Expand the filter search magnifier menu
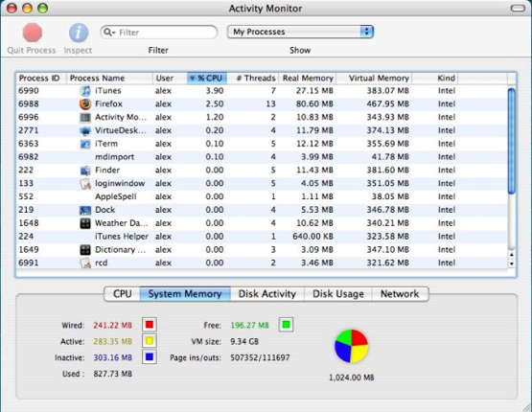 (109, 33)
